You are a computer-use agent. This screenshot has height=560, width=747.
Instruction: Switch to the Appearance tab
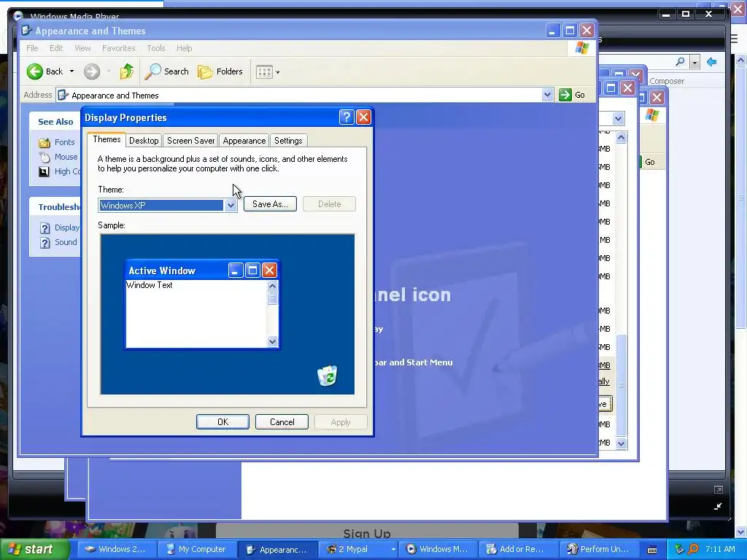coord(244,141)
